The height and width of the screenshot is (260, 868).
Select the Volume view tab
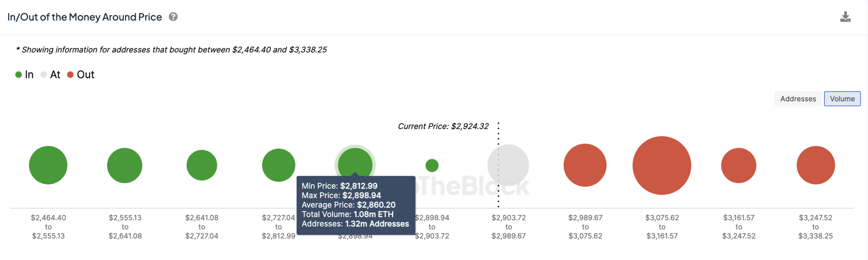click(x=842, y=99)
